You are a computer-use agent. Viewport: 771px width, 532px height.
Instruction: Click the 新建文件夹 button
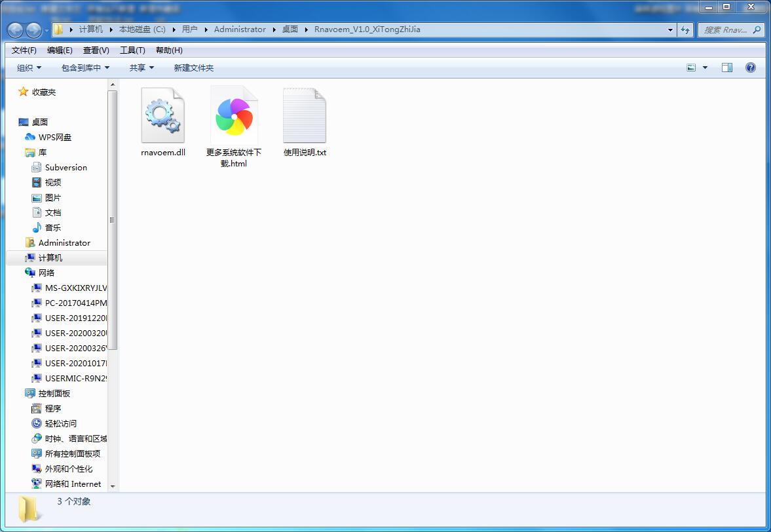point(194,68)
